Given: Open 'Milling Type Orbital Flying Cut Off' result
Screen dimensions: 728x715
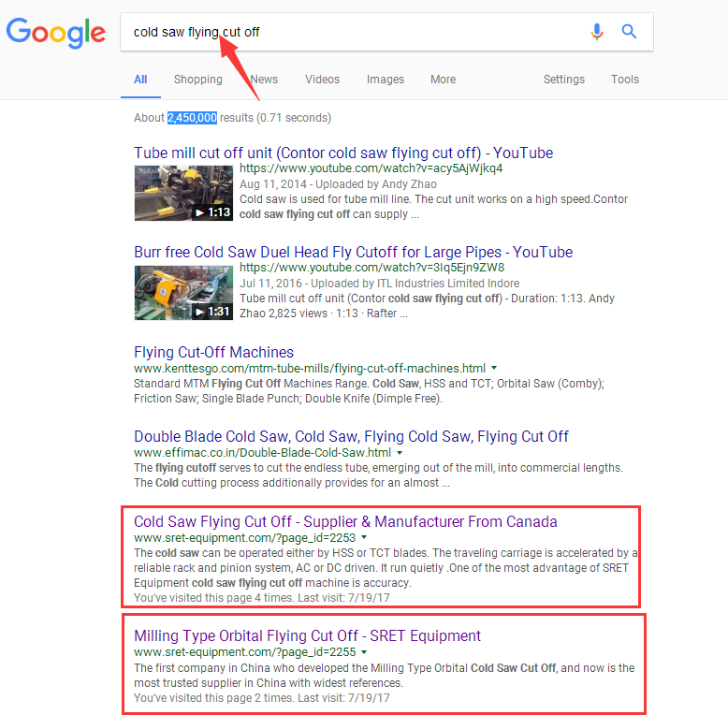Looking at the screenshot, I should (x=307, y=635).
